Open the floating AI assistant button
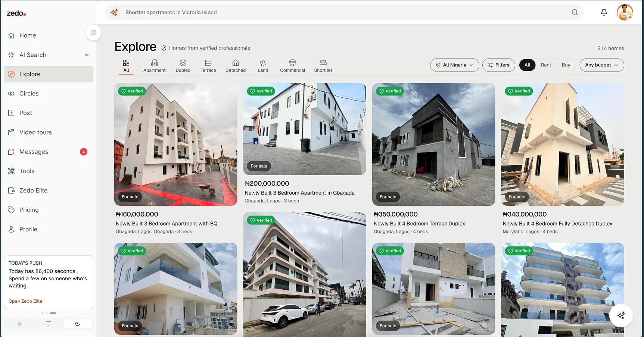This screenshot has width=644, height=337. [x=621, y=315]
